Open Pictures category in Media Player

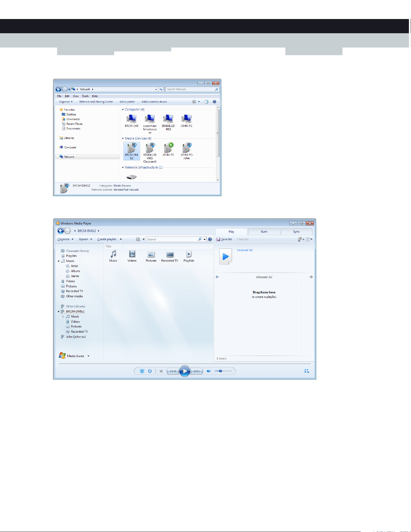[x=151, y=256]
